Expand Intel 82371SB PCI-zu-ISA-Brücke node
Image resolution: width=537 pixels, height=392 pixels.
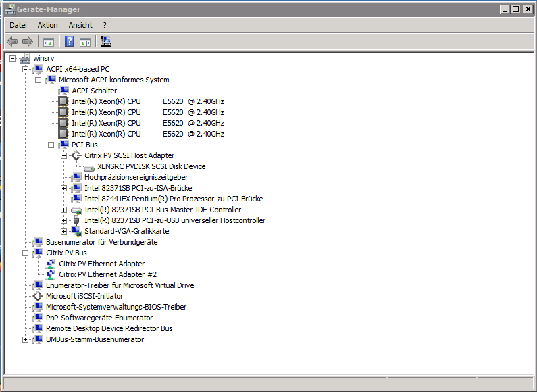click(63, 188)
